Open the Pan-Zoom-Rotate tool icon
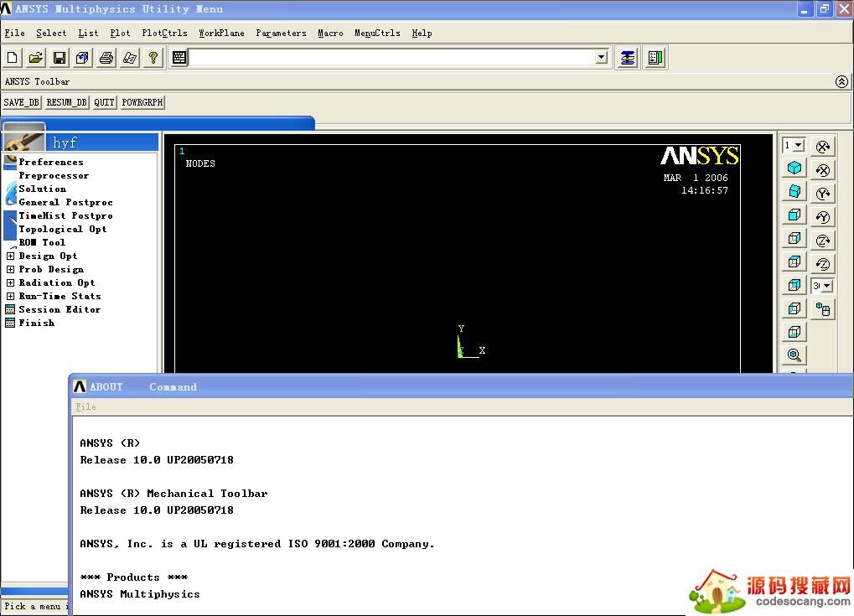The image size is (854, 616). point(83,58)
